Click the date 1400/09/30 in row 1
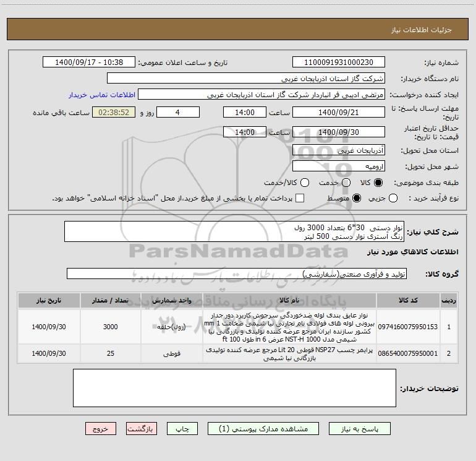This screenshot has width=476, height=461. 49,327
